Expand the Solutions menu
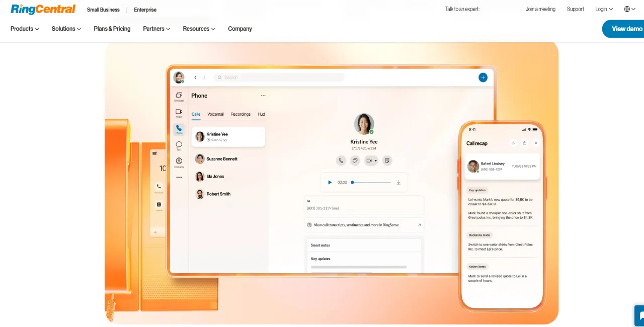The image size is (644, 327). 66,29
